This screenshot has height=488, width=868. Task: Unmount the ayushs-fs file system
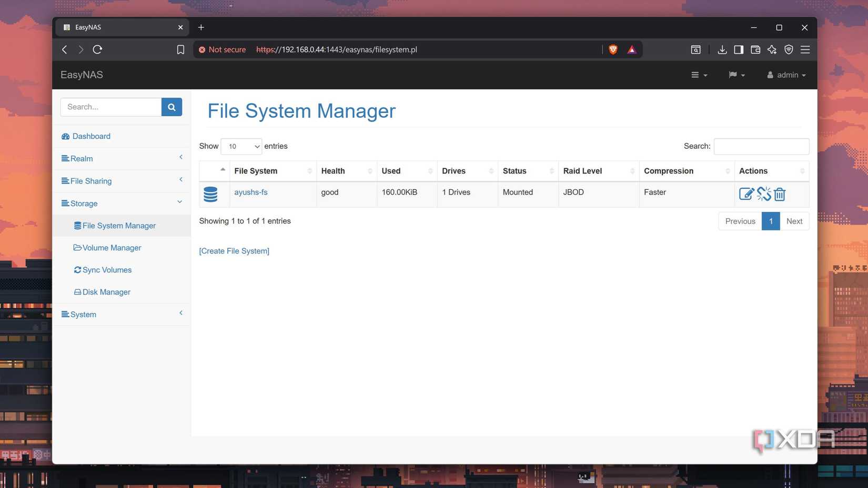click(x=764, y=194)
